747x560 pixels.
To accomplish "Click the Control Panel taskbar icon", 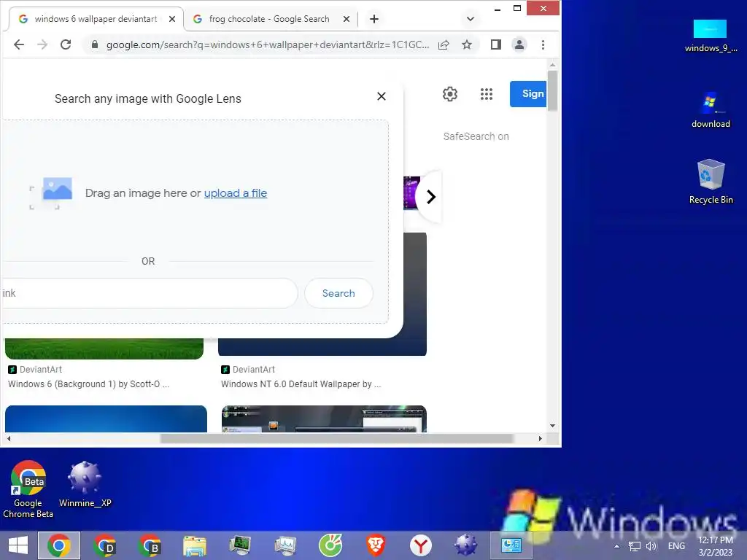I will [x=511, y=545].
